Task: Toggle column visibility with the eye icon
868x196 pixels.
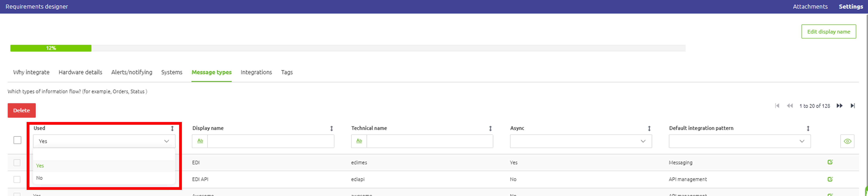Action: click(847, 141)
